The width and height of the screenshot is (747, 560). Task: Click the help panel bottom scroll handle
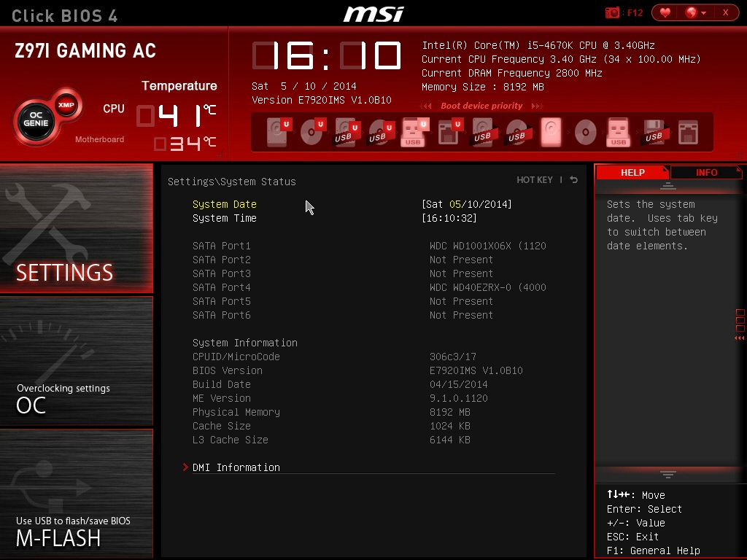(668, 474)
